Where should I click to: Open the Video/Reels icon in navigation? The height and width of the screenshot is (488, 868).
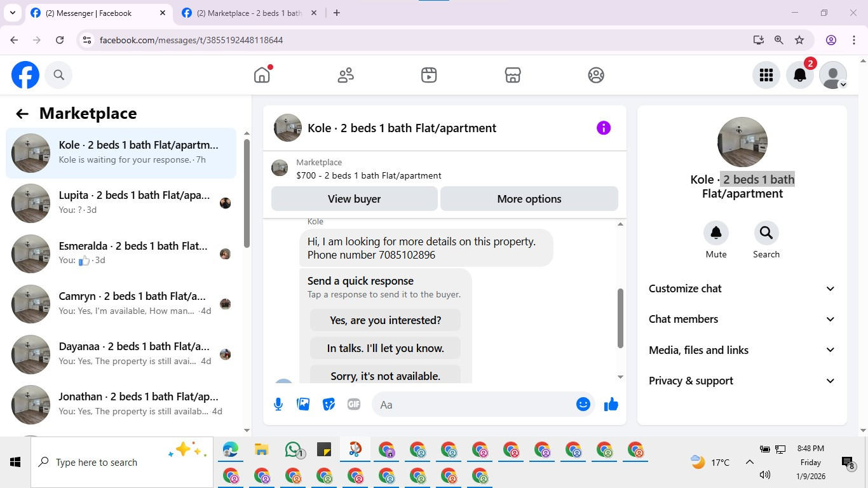(429, 75)
